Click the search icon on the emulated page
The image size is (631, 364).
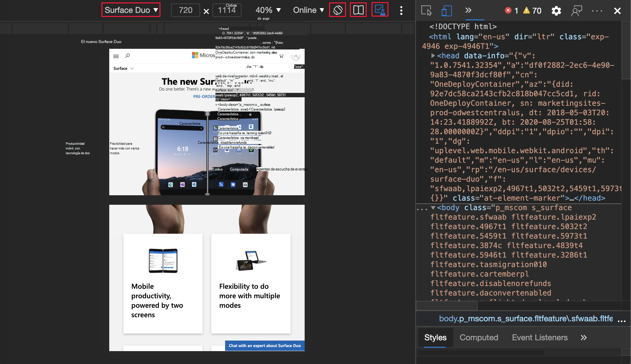coord(128,55)
